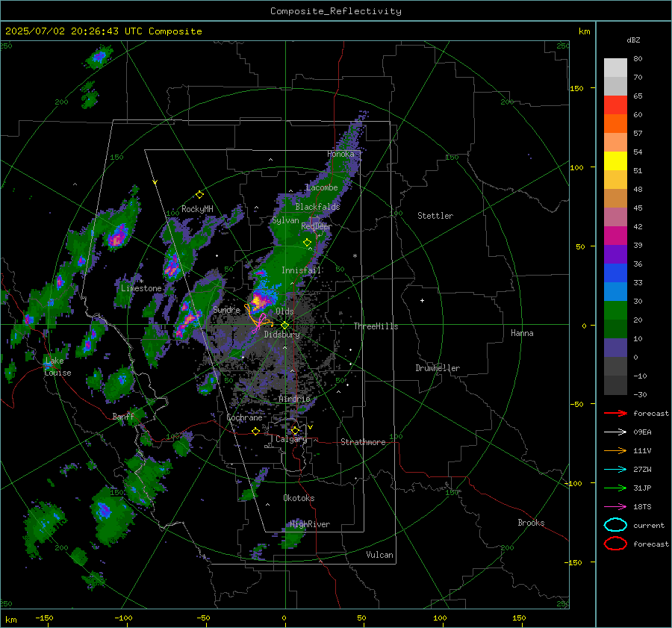672x628 pixels.
Task: Click the Lake Louise label
Action: point(57,367)
